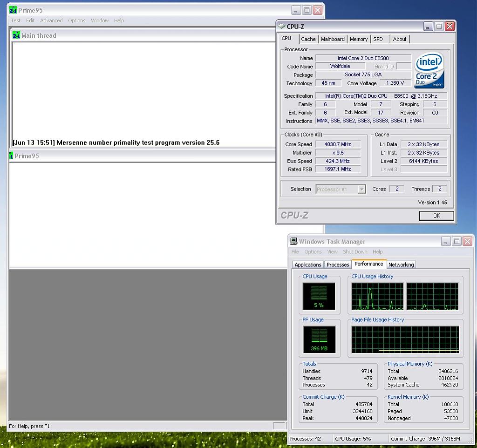Image resolution: width=477 pixels, height=448 pixels.
Task: Click the Page File Usage History graph
Action: click(x=405, y=339)
